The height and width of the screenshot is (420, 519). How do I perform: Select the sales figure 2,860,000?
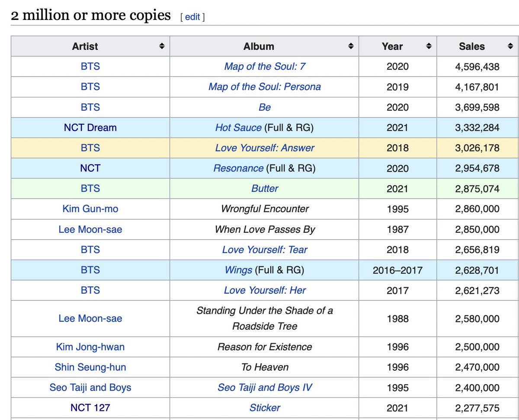tap(477, 209)
